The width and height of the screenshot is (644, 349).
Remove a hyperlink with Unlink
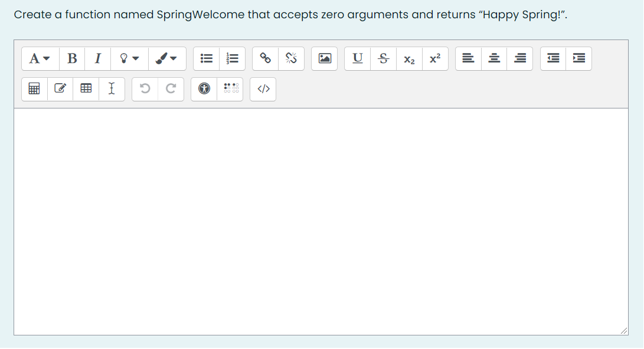pyautogui.click(x=290, y=58)
